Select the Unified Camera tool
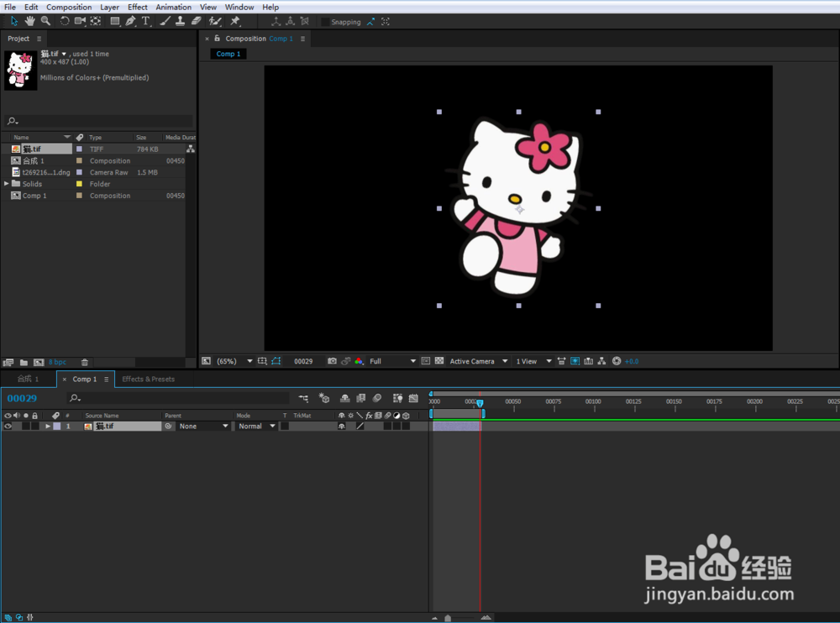 point(80,21)
